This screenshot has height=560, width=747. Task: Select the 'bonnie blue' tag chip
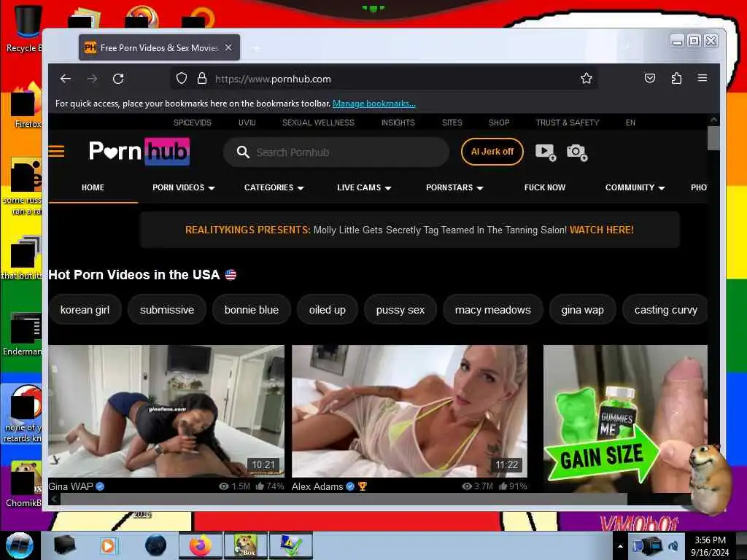pyautogui.click(x=252, y=310)
